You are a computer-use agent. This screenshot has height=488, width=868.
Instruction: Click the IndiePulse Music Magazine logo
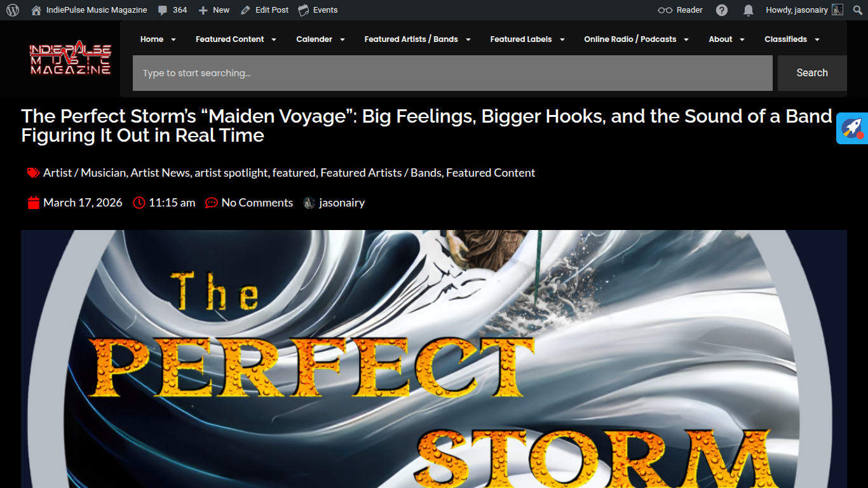pos(71,59)
